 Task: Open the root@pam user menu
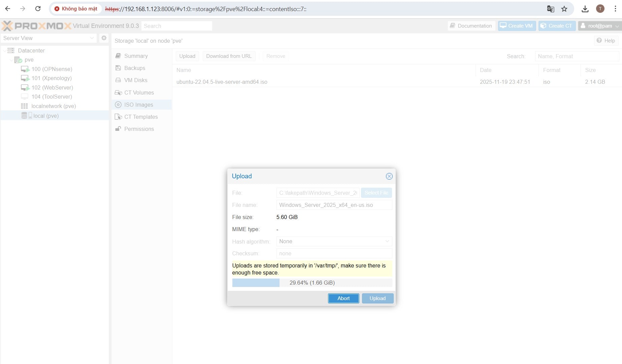599,26
